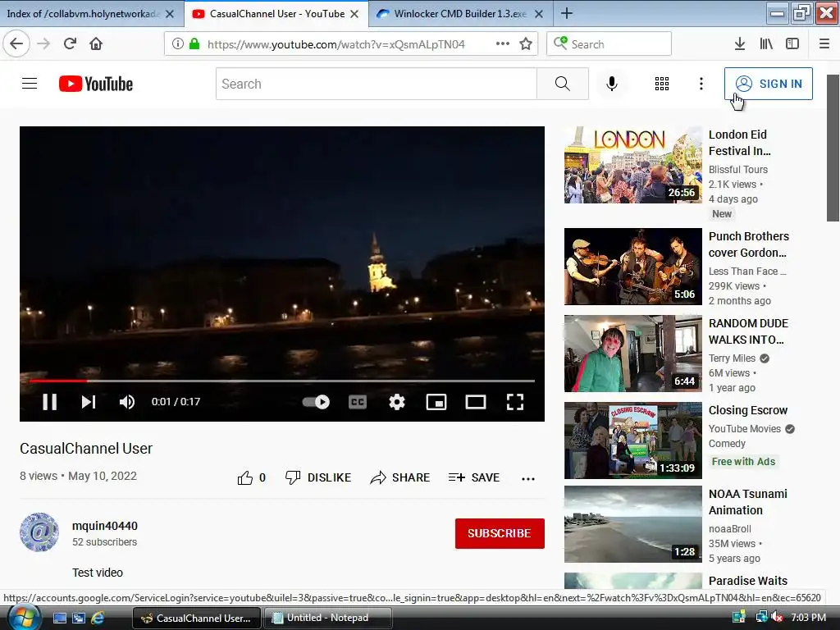Click Show Desktop quick launch icon
This screenshot has width=840, height=630.
point(60,618)
